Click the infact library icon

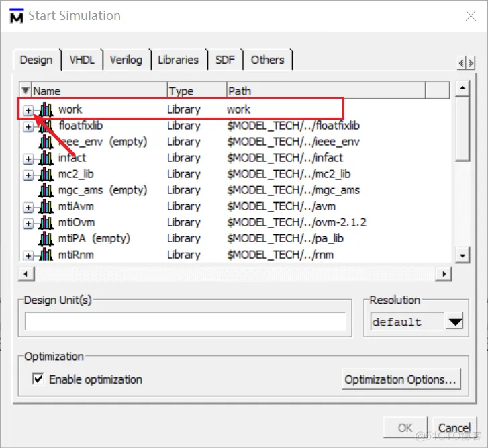pos(46,158)
